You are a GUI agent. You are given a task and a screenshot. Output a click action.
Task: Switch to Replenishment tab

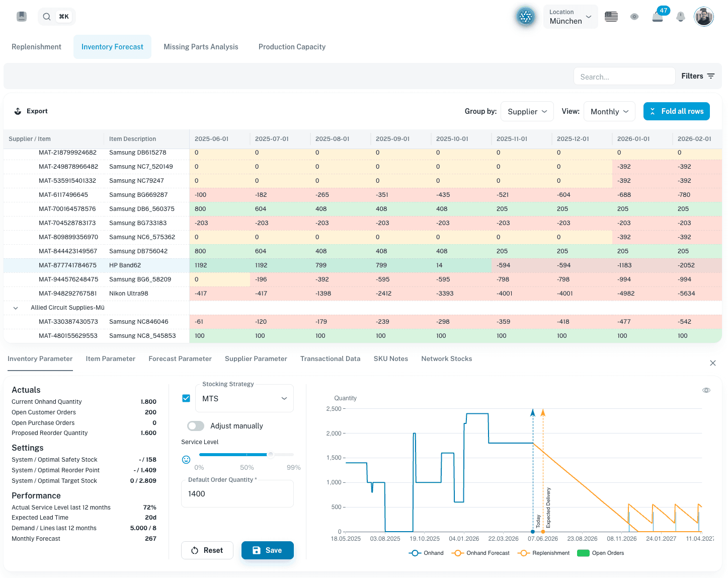click(36, 47)
